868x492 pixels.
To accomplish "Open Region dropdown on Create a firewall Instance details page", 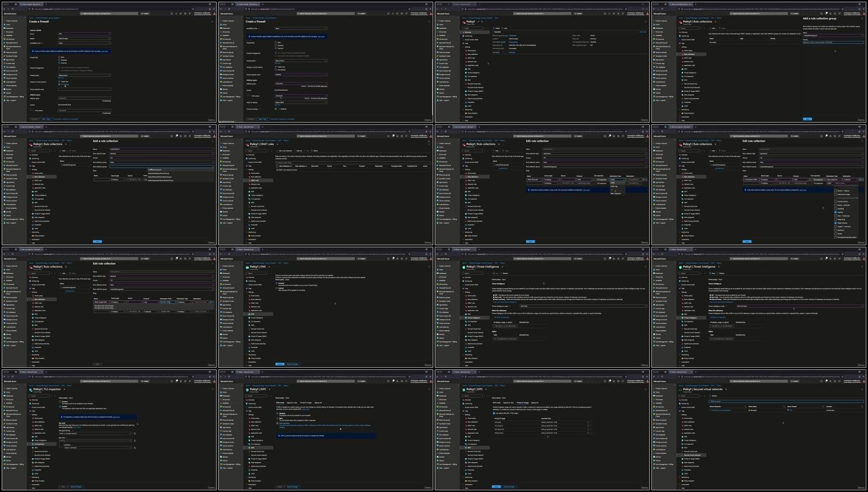I will tap(84, 39).
